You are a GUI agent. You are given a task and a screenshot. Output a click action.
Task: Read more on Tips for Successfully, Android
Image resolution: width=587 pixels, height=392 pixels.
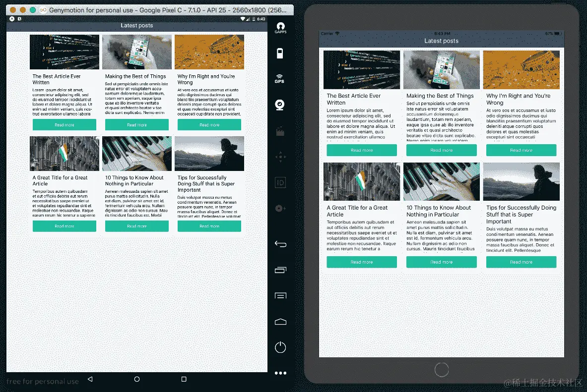(x=209, y=226)
